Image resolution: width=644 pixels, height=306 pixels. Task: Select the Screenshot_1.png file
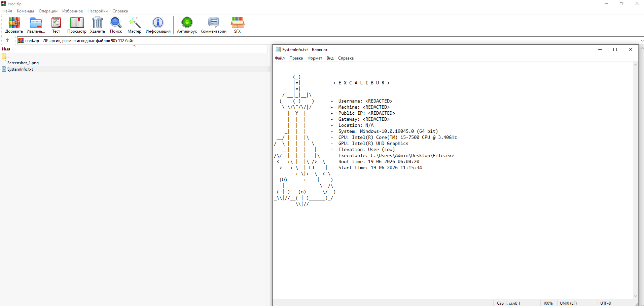point(23,63)
